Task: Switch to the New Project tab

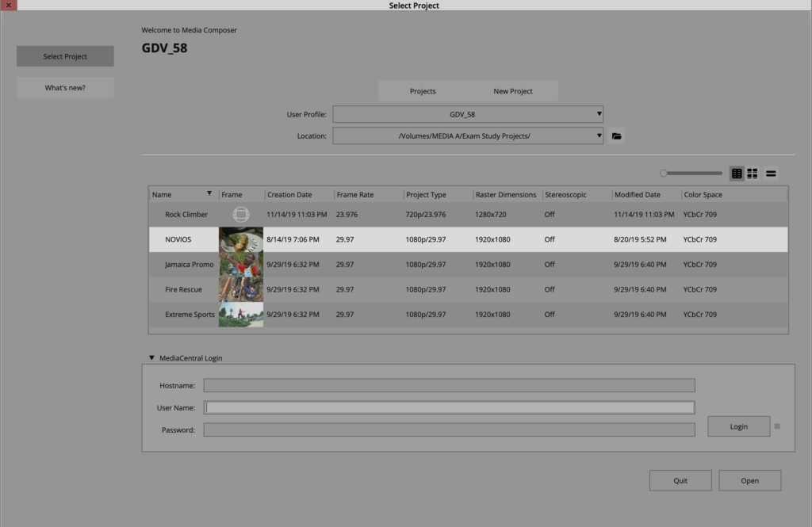Action: coord(512,90)
